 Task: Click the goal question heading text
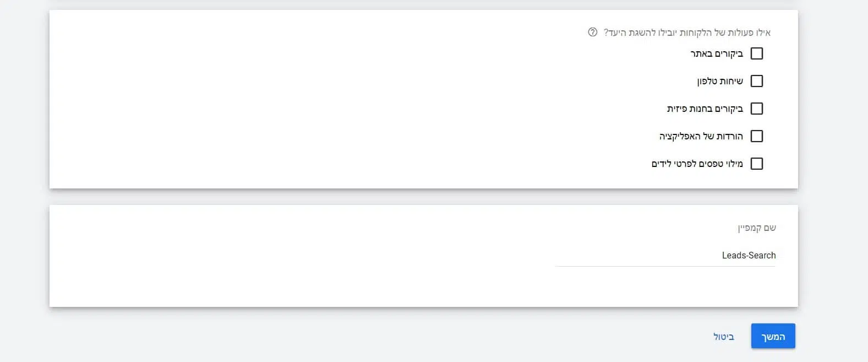(x=687, y=33)
